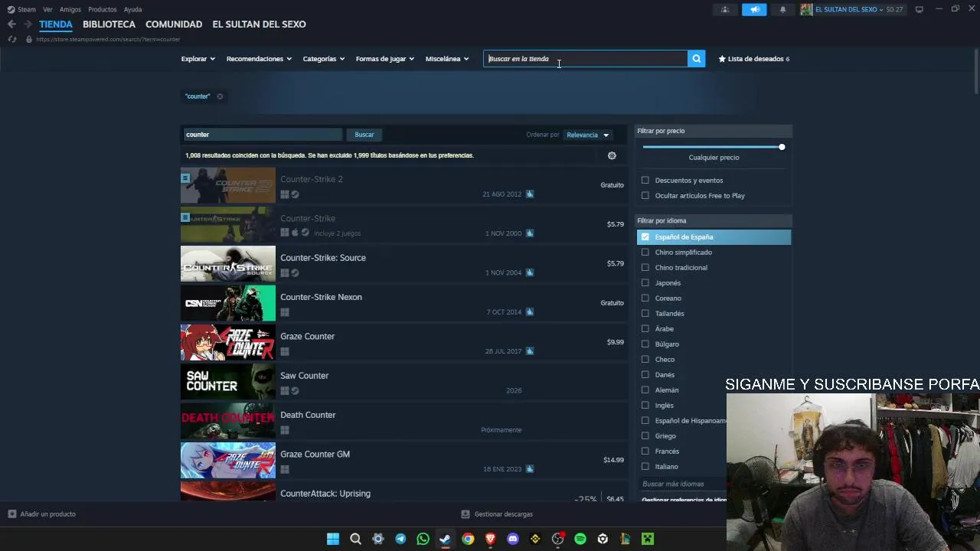Check Chino simplificado language filter
Viewport: 980px width, 551px height.
pos(645,253)
